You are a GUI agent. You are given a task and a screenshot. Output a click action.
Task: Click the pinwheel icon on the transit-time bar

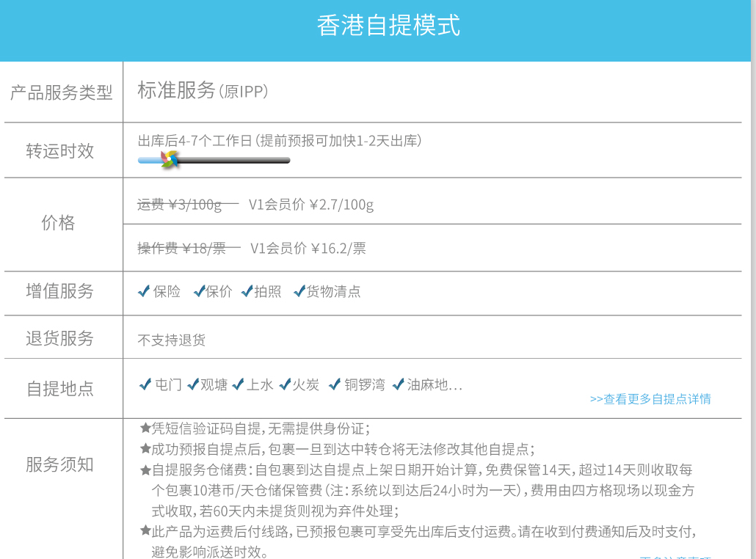click(x=170, y=159)
